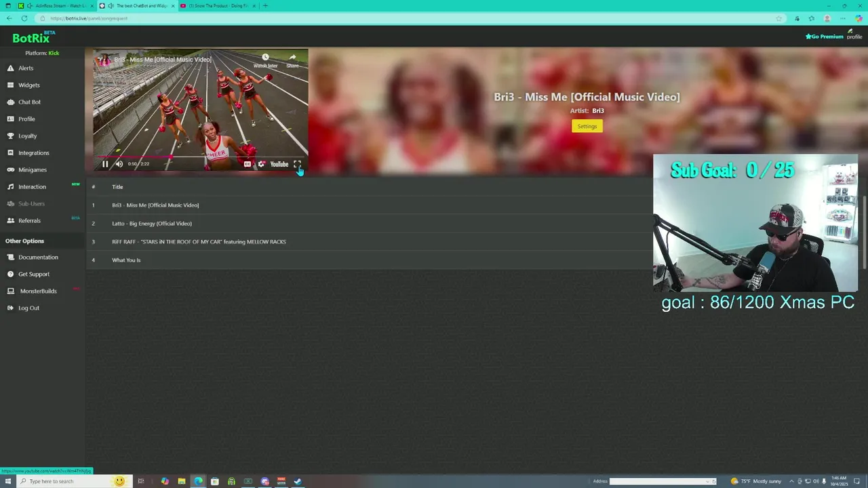Select song row What You Is
The height and width of the screenshot is (488, 868).
tap(369, 260)
